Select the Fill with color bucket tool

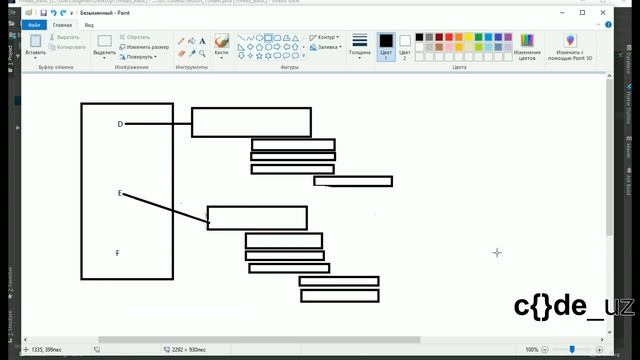pyautogui.click(x=191, y=41)
